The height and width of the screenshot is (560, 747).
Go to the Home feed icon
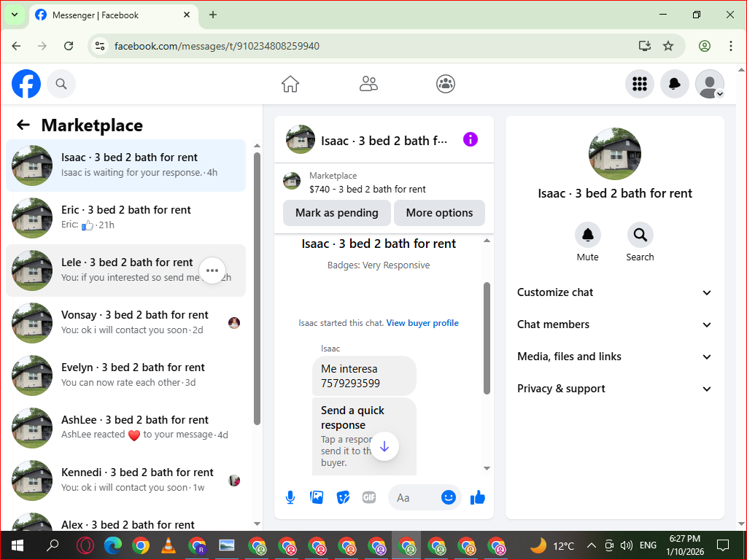[290, 84]
